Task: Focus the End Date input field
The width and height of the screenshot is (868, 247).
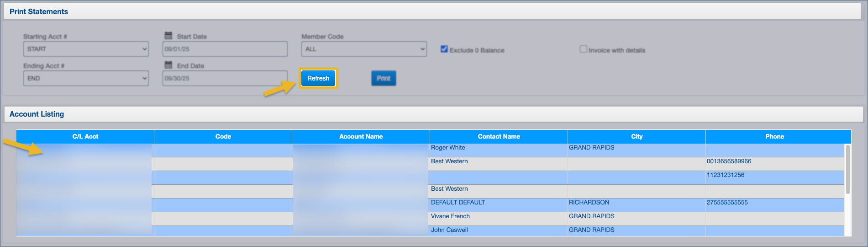Action: (x=225, y=78)
